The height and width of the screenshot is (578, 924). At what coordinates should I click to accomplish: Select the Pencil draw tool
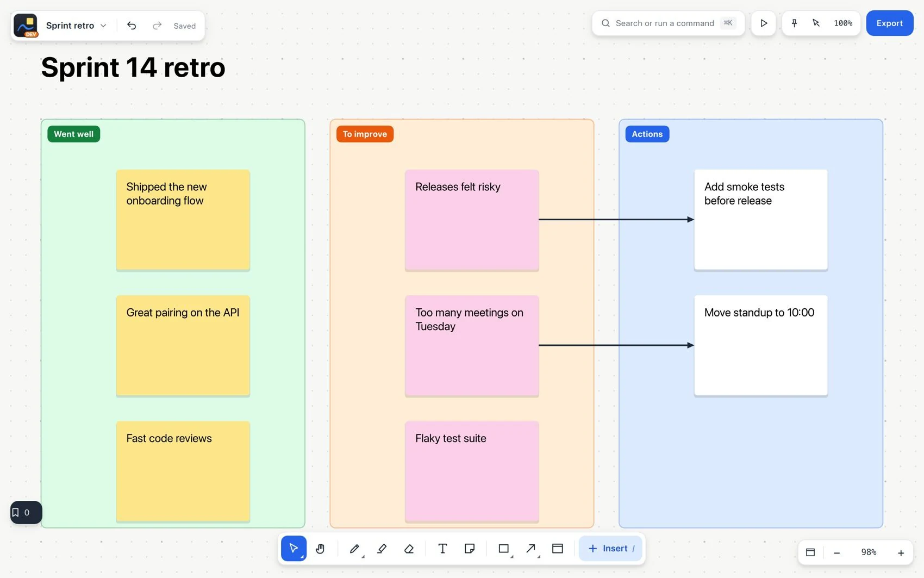(x=354, y=548)
